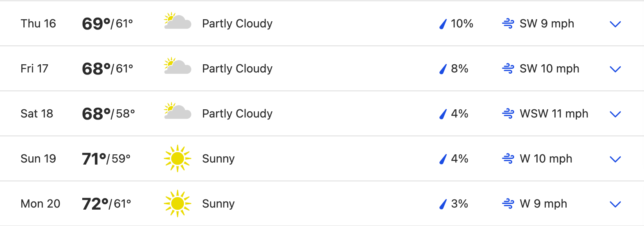
Task: Open Sat 18 details with the chevron
Action: click(x=615, y=114)
